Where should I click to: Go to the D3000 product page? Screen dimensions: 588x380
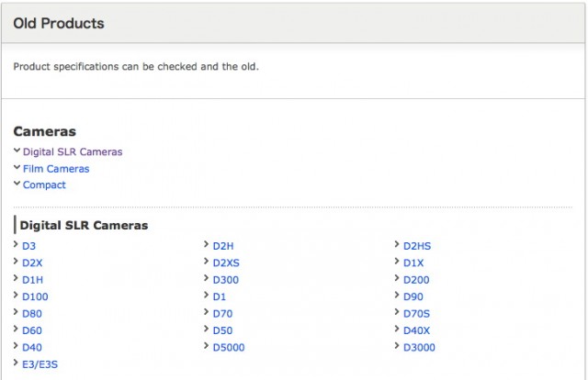[x=419, y=347]
